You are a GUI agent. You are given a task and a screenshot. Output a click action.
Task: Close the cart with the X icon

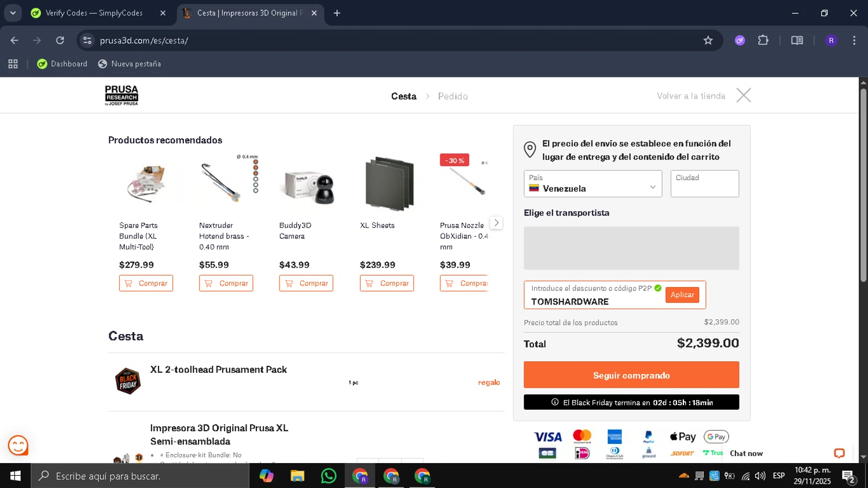(x=744, y=95)
